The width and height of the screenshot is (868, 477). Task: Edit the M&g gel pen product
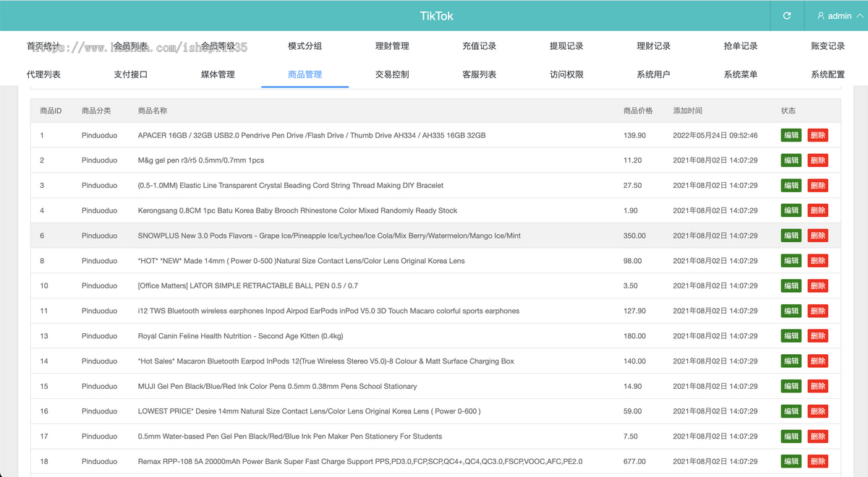791,160
